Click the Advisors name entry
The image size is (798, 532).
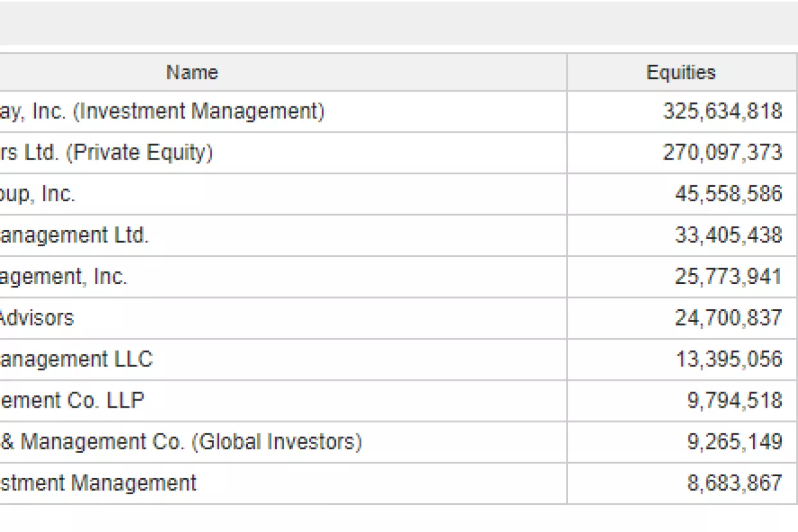coord(37,317)
